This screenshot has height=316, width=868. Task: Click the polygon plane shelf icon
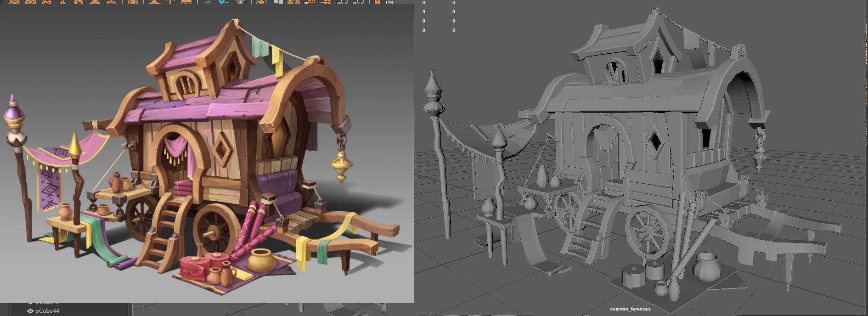coord(95,2)
